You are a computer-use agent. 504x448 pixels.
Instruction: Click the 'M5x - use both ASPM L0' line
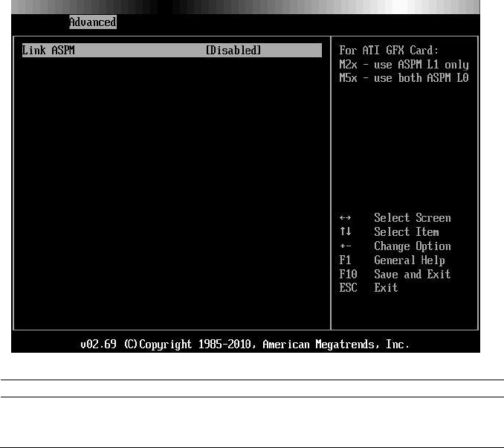[404, 78]
